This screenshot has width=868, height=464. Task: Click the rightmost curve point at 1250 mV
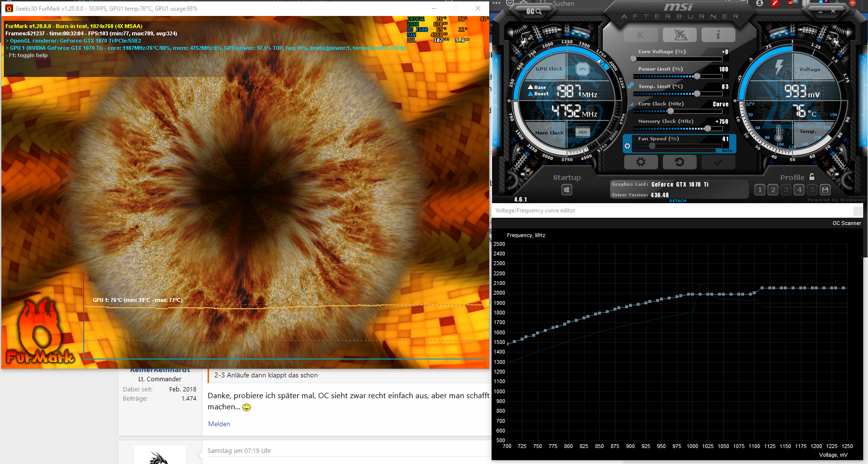[x=845, y=288]
